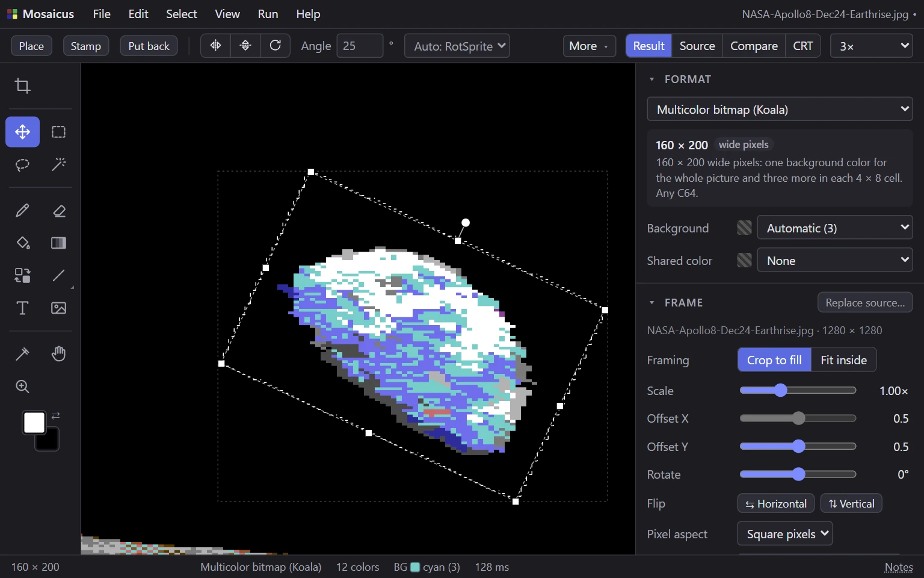This screenshot has height=578, width=924.
Task: Select the Move tool
Action: tap(23, 132)
